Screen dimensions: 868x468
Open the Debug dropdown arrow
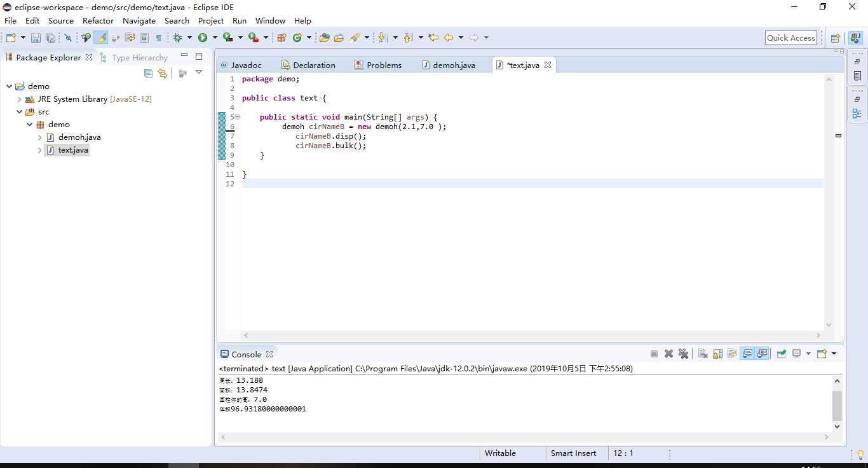coord(189,38)
